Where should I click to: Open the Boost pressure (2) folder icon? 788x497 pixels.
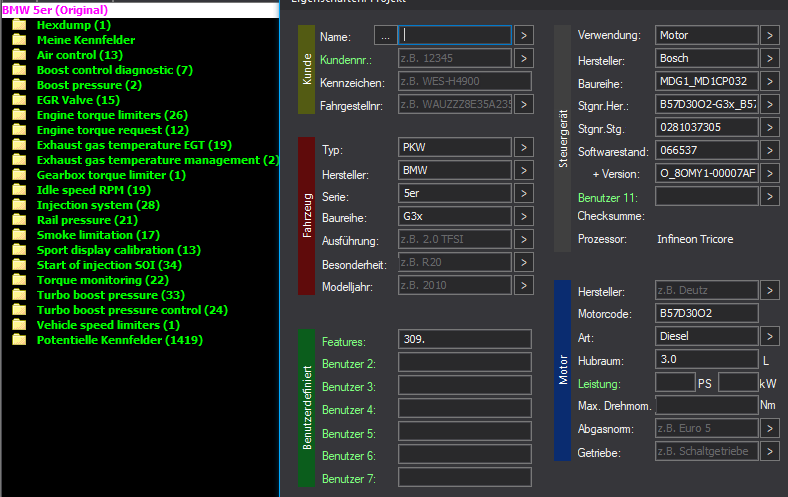click(x=19, y=85)
